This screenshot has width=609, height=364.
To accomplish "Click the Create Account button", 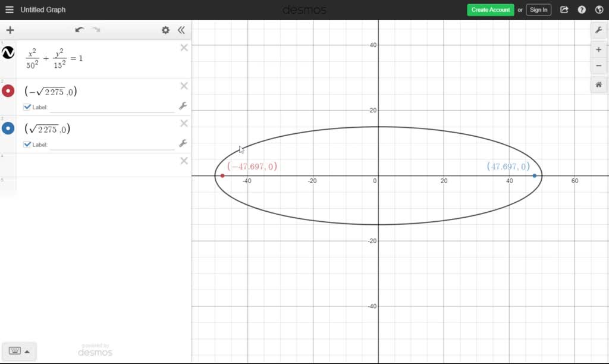I will click(x=489, y=10).
